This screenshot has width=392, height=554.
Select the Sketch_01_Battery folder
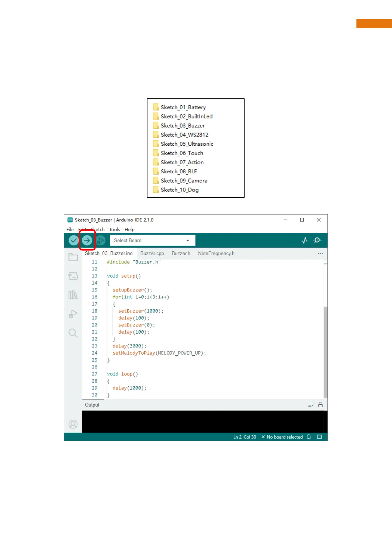coord(180,107)
